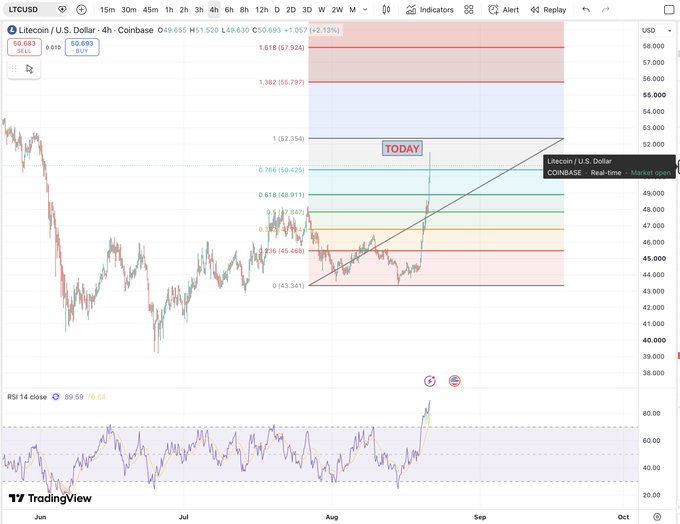Select the active 4h timeframe
680x524 pixels.
click(214, 10)
